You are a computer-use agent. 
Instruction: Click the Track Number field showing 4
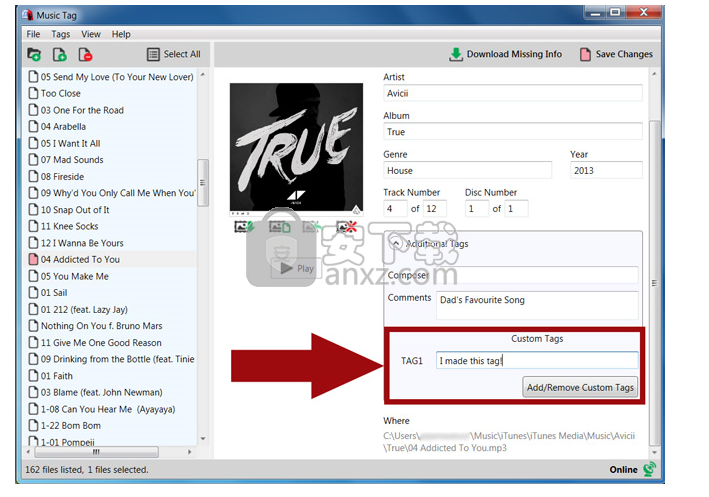395,208
